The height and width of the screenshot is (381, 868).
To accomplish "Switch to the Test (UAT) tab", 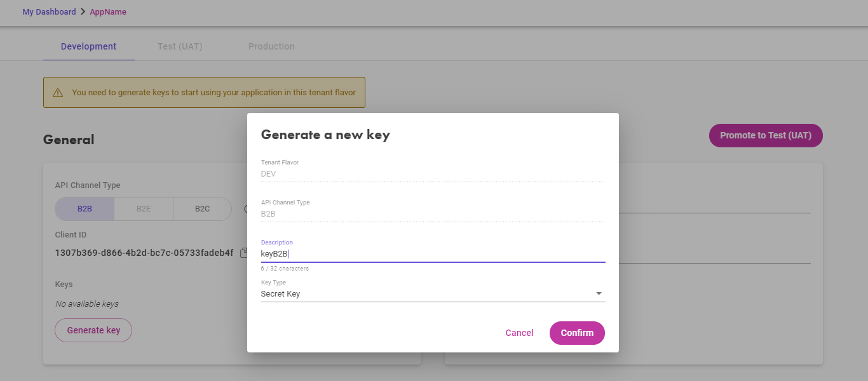I will (180, 46).
